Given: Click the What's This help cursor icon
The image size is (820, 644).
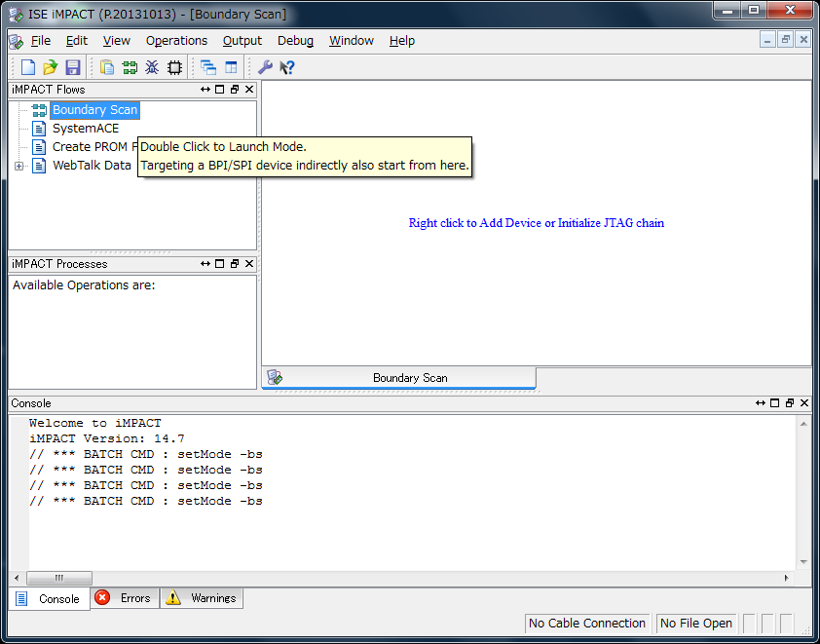Looking at the screenshot, I should (286, 67).
